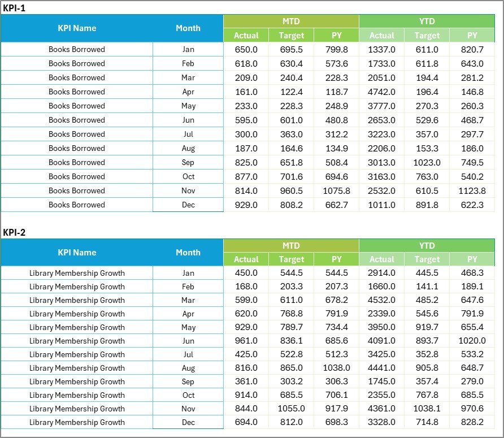The height and width of the screenshot is (438, 504).
Task: Click the 1075.8 MTD PY for Books Borrowed November
Action: [x=337, y=190]
